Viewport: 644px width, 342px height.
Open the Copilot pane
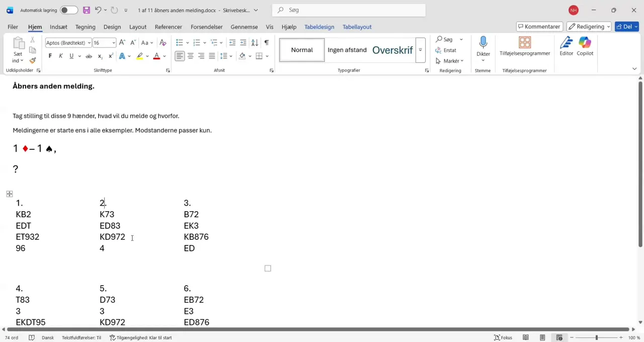coord(585,47)
